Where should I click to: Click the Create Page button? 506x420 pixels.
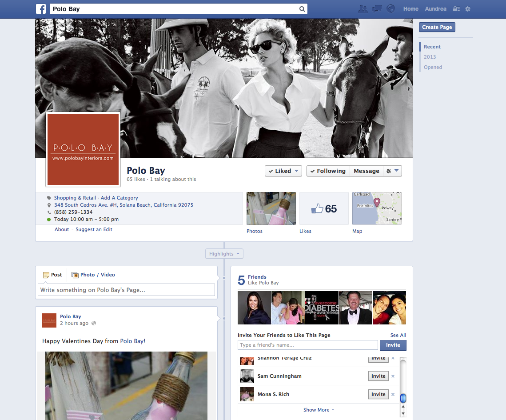click(437, 27)
